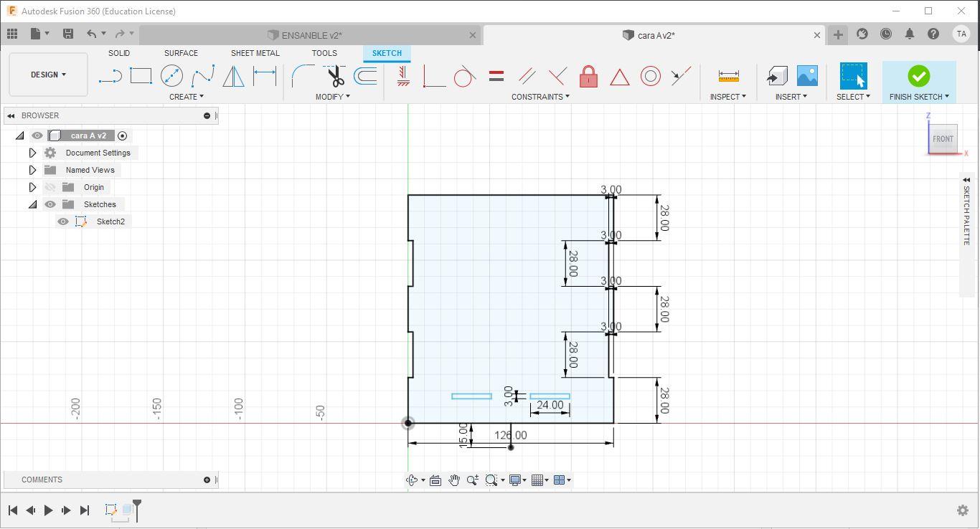
Task: Expand the Comments panel with plus button
Action: 207,480
